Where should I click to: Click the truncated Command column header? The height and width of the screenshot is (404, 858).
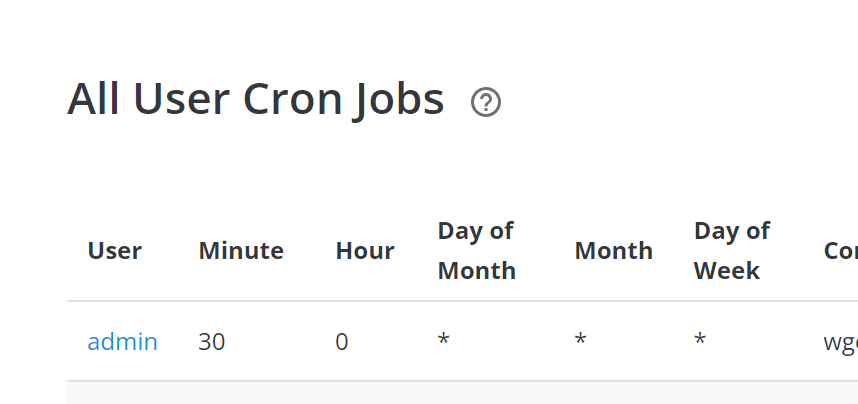[840, 251]
